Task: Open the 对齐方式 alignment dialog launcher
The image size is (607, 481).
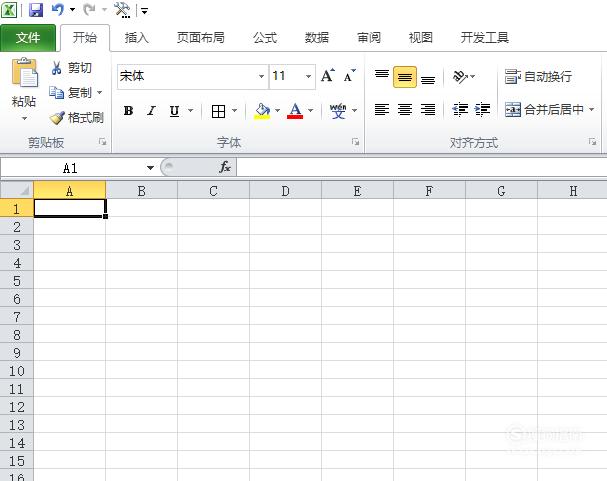Action: 592,142
